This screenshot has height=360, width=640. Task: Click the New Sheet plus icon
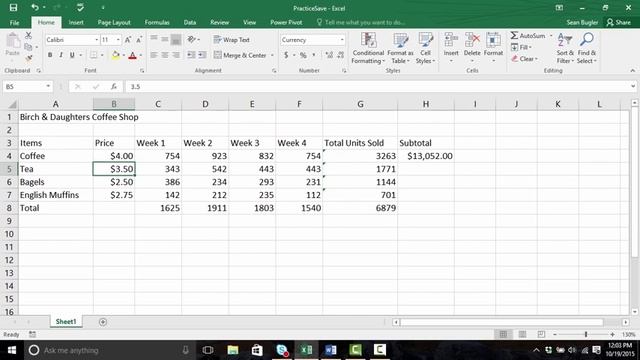[103, 322]
